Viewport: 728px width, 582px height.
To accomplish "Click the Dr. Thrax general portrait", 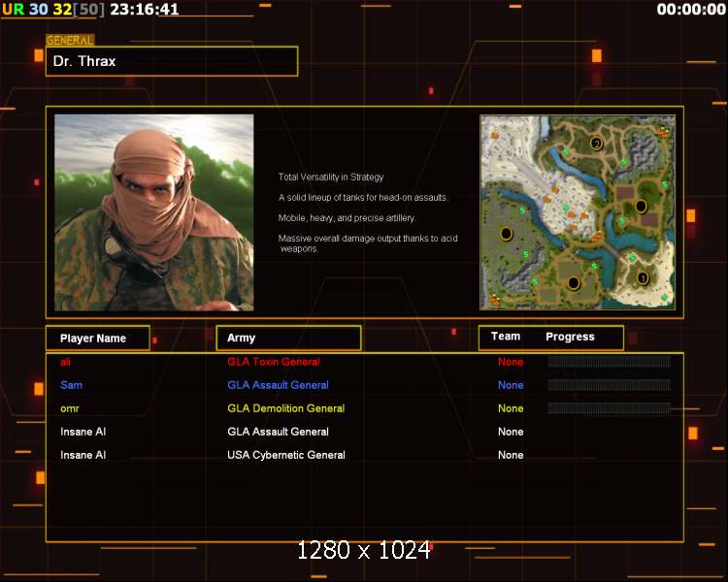I will [154, 212].
